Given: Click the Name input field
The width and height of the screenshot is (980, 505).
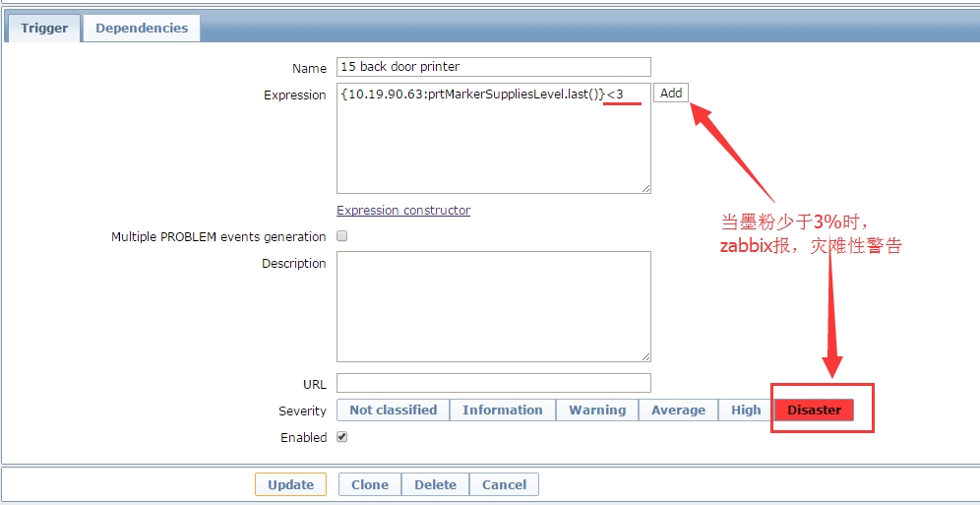Looking at the screenshot, I should [x=493, y=67].
